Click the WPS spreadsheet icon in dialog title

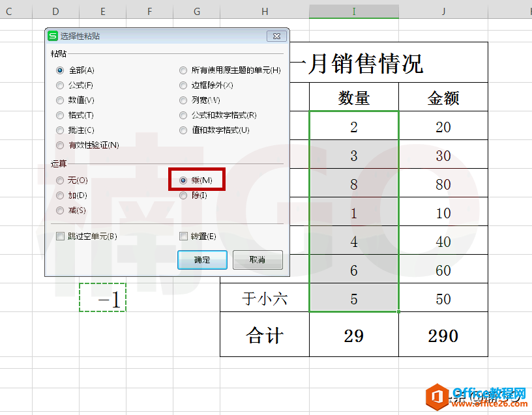coord(53,36)
